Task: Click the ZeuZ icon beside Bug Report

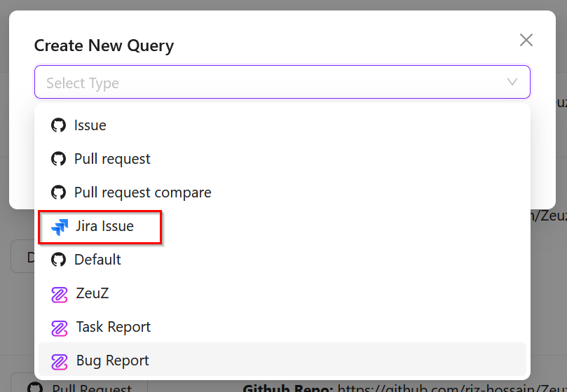Action: click(60, 361)
